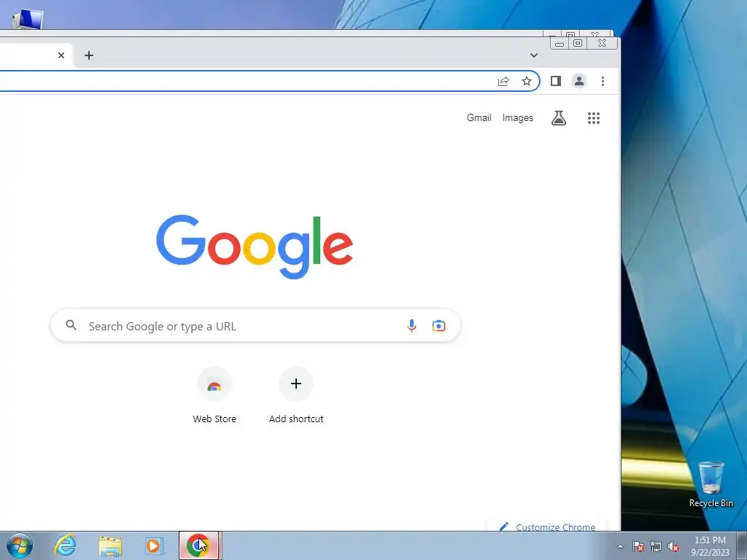747x560 pixels.
Task: Open the Gmail link
Action: click(479, 117)
